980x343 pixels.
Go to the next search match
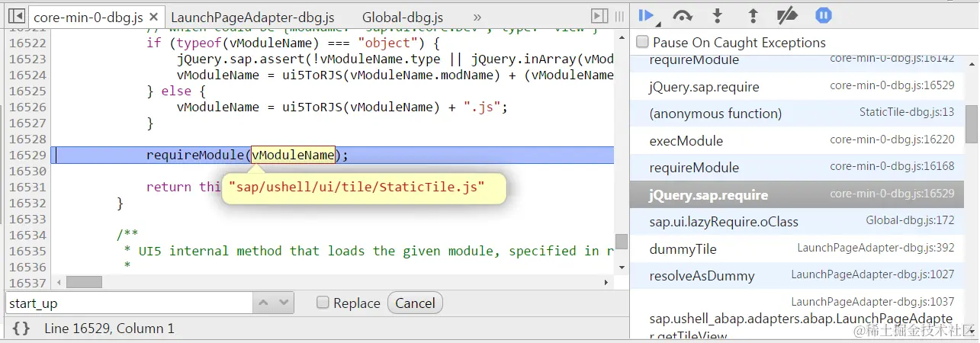coord(284,303)
